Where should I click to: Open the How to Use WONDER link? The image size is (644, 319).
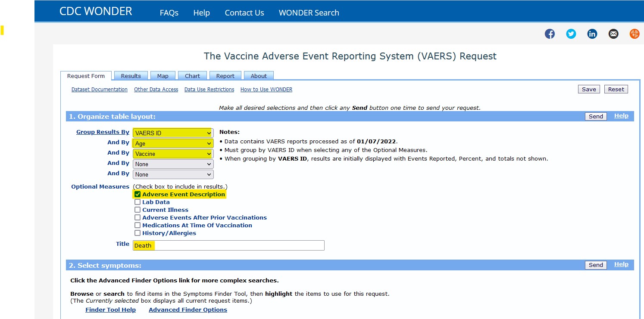coord(266,90)
